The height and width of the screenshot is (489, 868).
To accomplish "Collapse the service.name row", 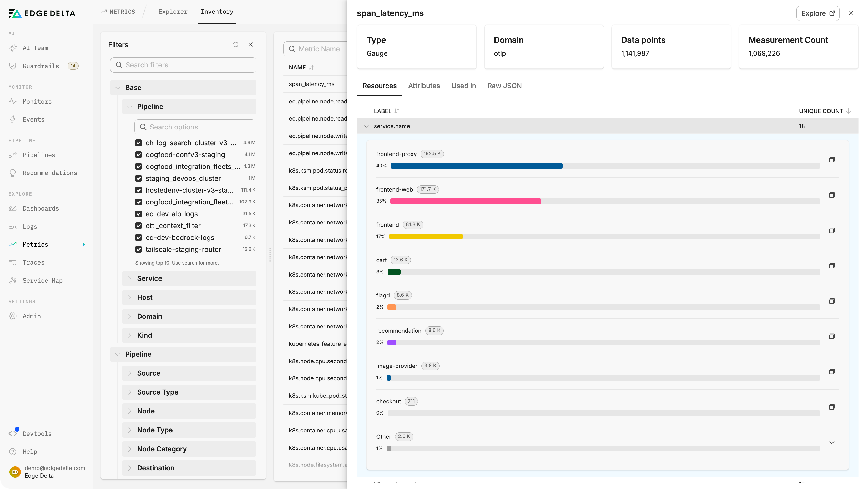I will [366, 126].
